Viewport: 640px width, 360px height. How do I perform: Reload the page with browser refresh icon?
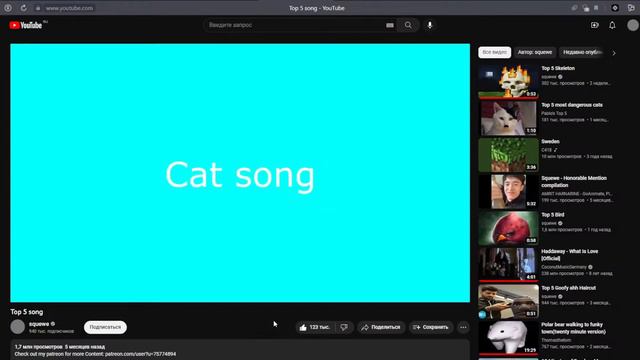coord(24,8)
